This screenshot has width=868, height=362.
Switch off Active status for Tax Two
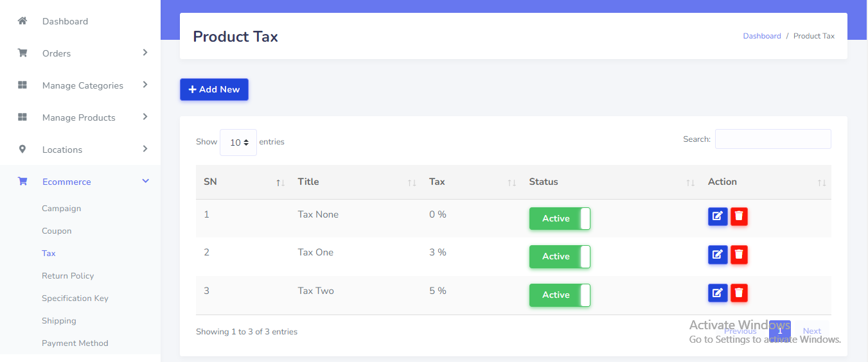tap(560, 295)
